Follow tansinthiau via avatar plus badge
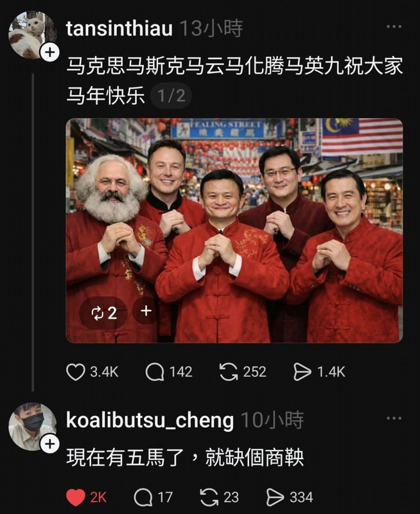This screenshot has width=420, height=514. [x=50, y=52]
